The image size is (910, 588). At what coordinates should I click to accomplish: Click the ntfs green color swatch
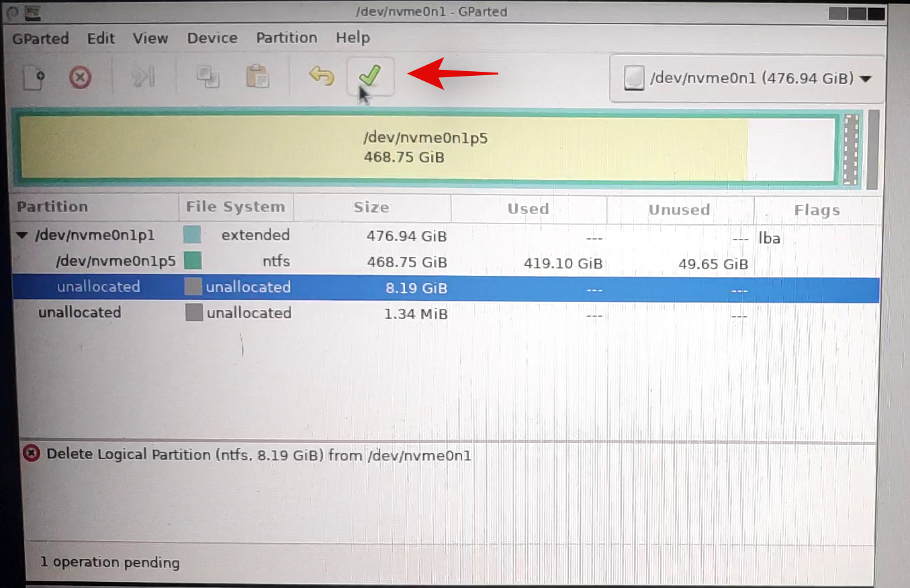pos(193,260)
